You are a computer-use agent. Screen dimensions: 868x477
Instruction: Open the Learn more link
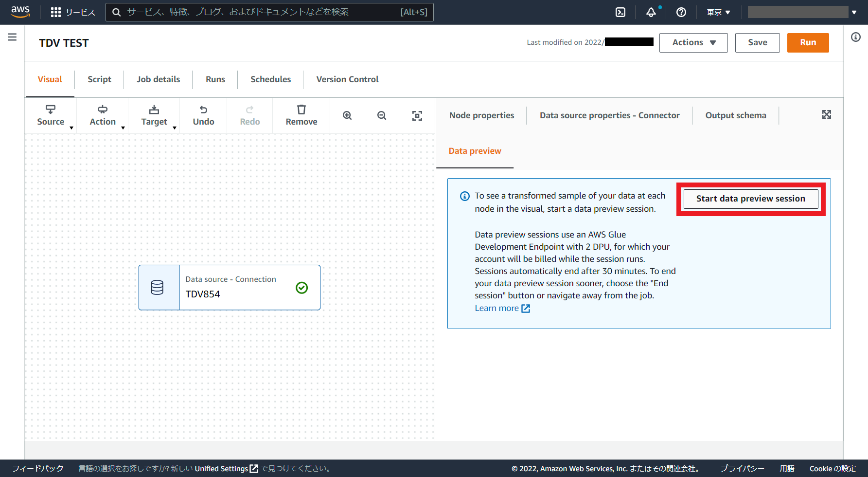click(x=502, y=308)
